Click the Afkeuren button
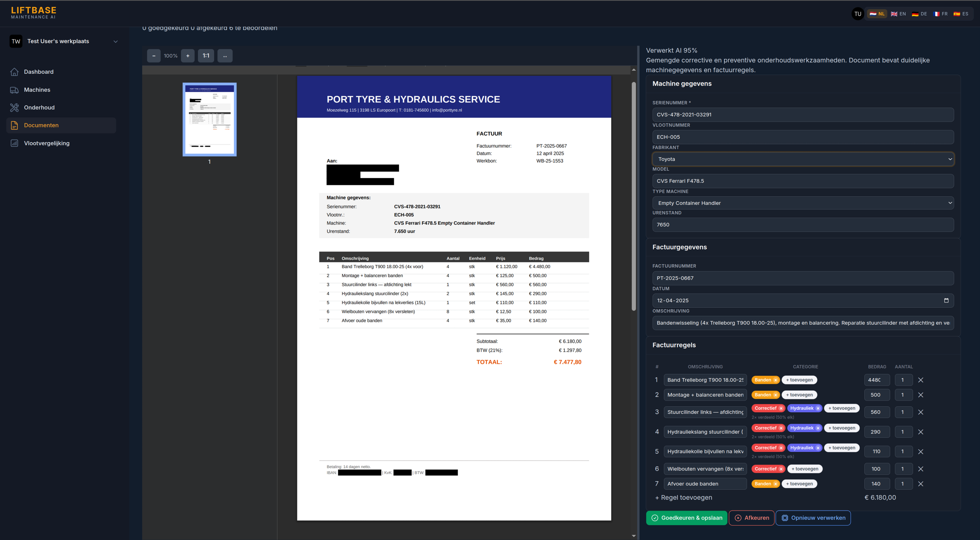Image resolution: width=980 pixels, height=540 pixels. point(751,518)
